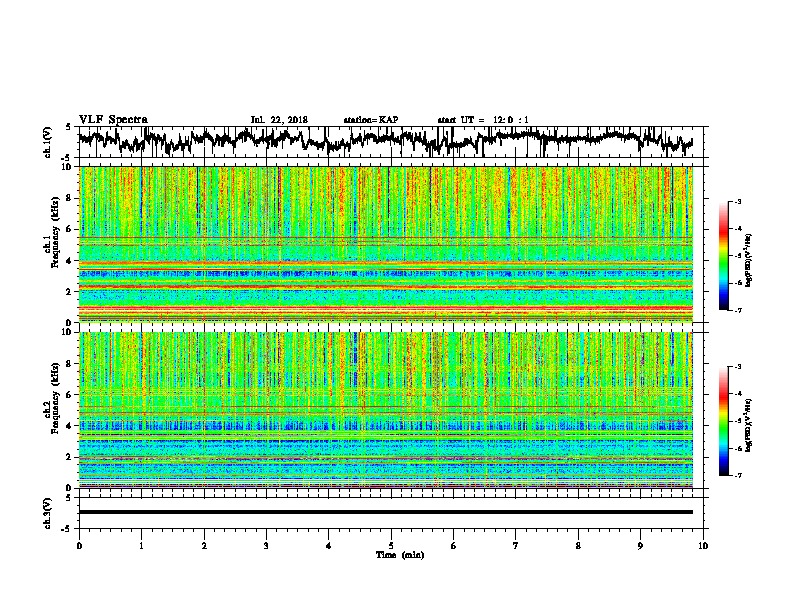Click the "-7" tick on ch.2 colorbar
The image size is (792, 612).
738,476
